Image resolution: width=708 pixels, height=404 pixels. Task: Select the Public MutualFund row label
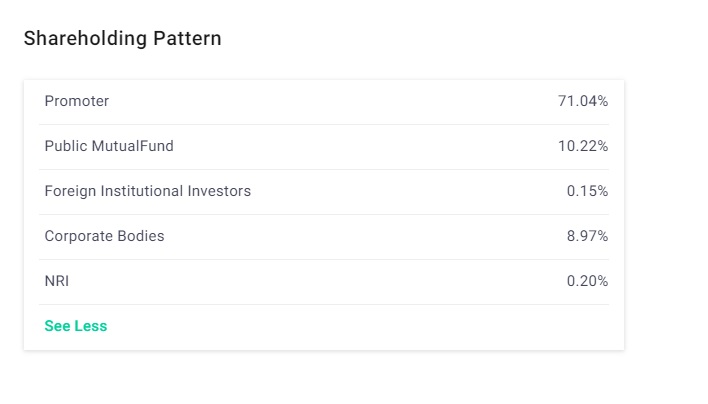(x=109, y=146)
